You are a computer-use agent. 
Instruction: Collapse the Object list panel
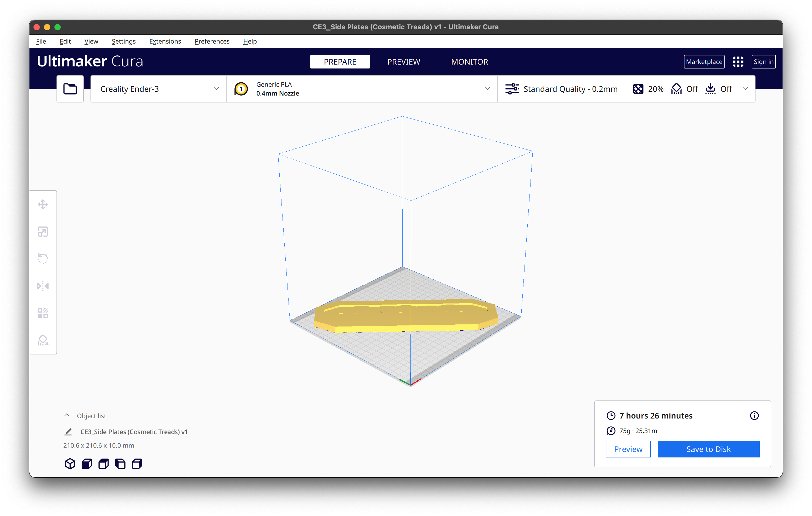tap(67, 416)
